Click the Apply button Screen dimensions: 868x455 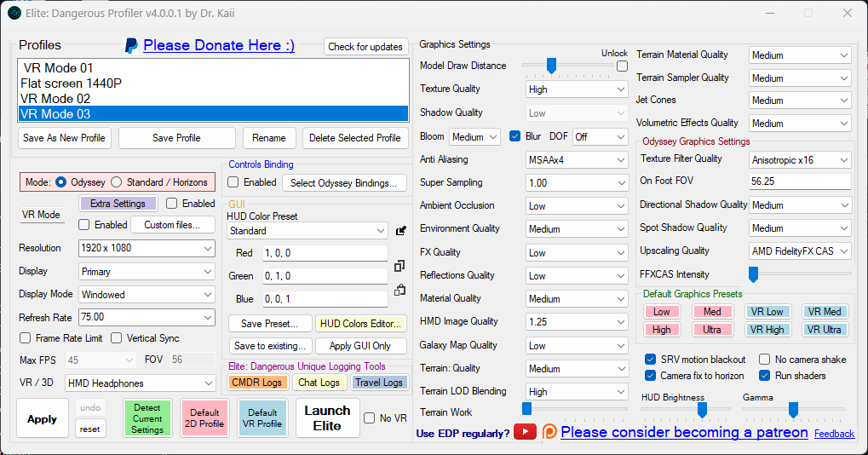coord(42,419)
